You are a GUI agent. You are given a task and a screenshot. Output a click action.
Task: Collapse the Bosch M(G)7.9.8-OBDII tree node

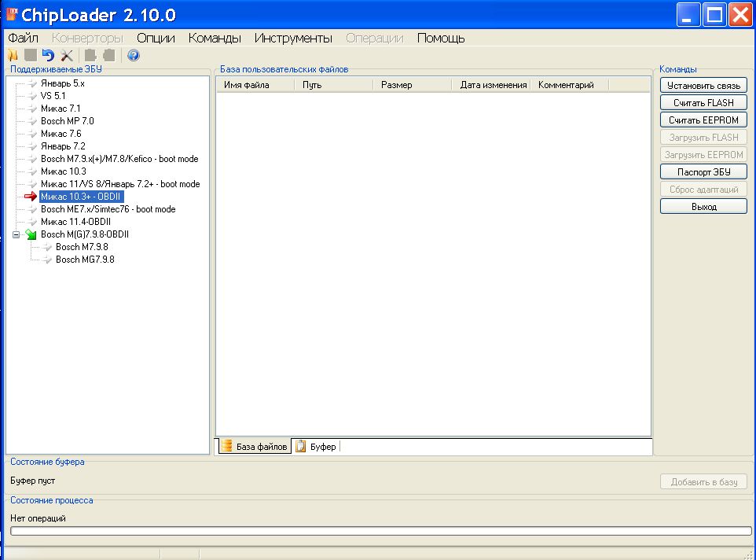[16, 234]
